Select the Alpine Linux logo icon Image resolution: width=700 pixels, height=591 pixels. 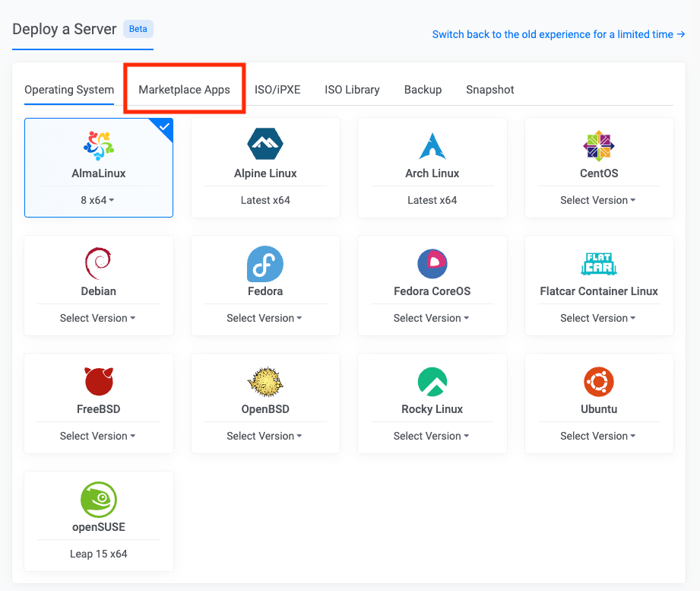pos(265,144)
